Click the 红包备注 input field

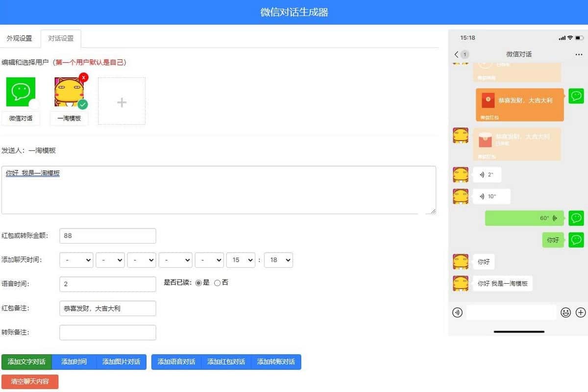click(x=108, y=308)
